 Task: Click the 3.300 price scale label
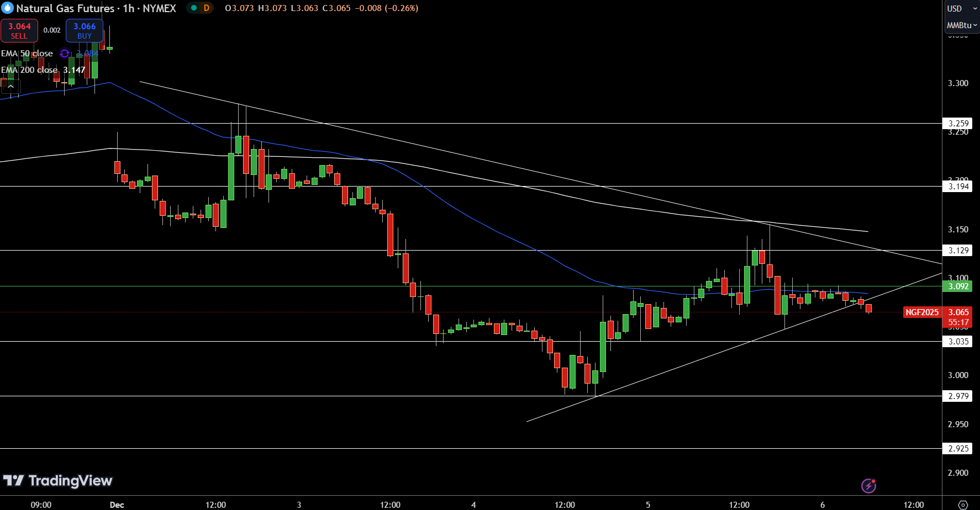point(958,83)
